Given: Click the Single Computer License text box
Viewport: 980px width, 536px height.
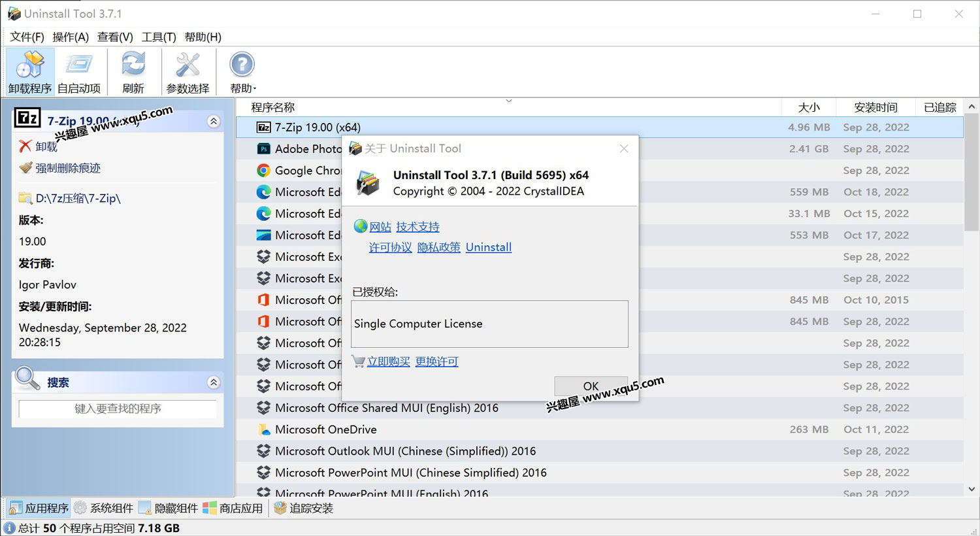Looking at the screenshot, I should coord(489,324).
